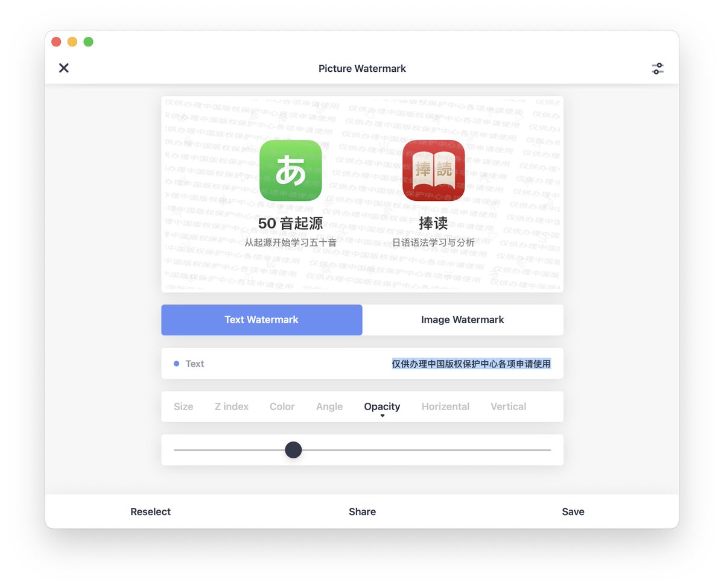Click the 50 音起源 title text
This screenshot has height=588, width=724.
pos(291,223)
